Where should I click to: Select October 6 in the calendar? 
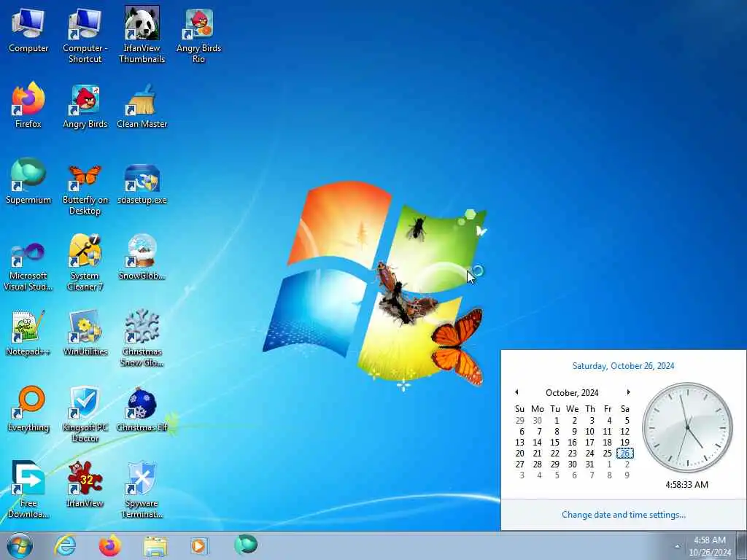[x=521, y=432]
